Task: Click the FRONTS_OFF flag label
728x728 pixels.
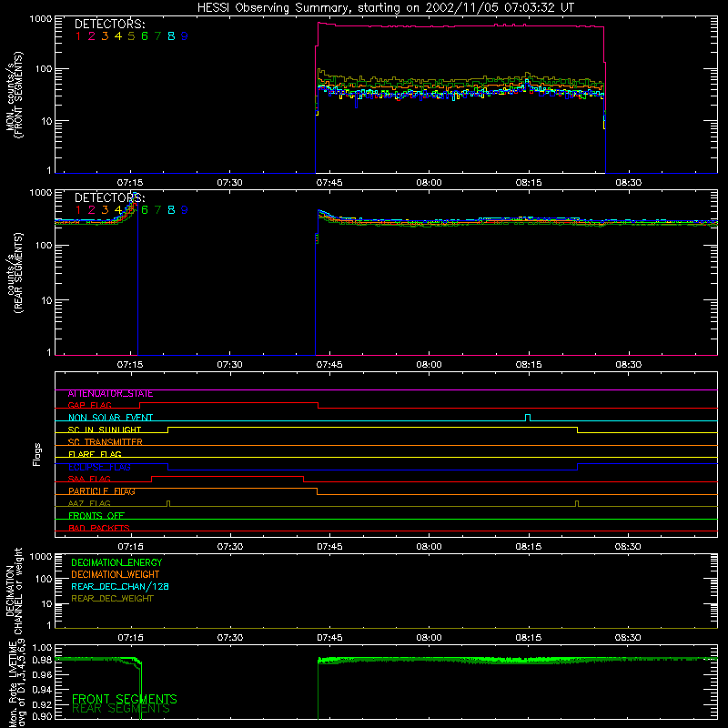Action: point(96,516)
